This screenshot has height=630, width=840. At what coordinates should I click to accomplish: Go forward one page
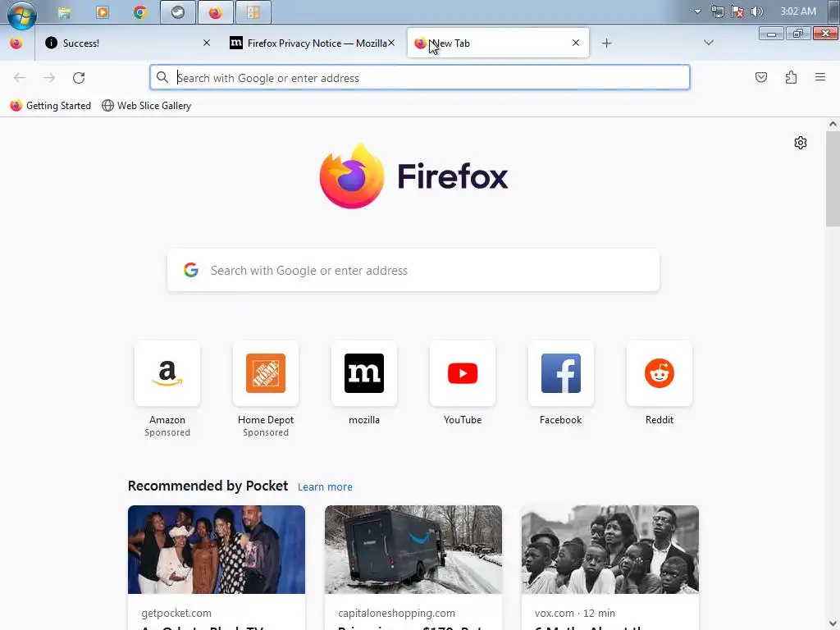pyautogui.click(x=49, y=78)
